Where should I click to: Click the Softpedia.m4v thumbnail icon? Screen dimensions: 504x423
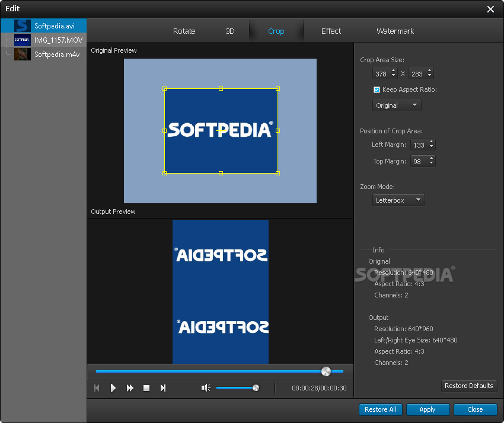[23, 55]
